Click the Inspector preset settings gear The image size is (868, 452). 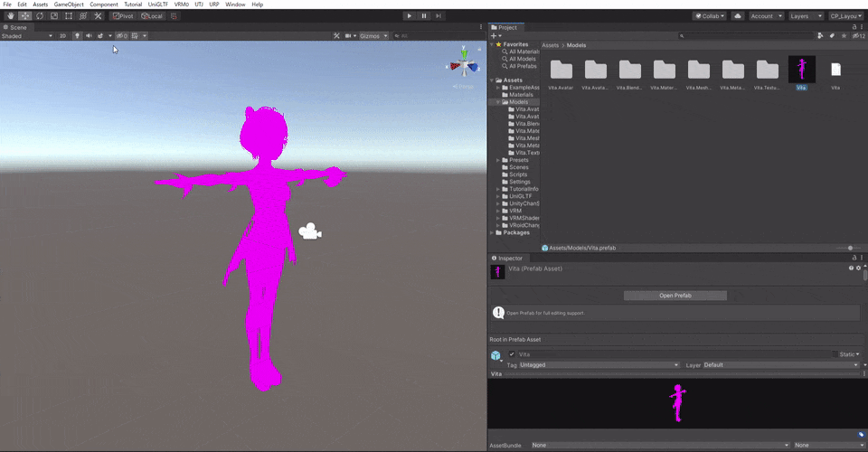pos(859,268)
